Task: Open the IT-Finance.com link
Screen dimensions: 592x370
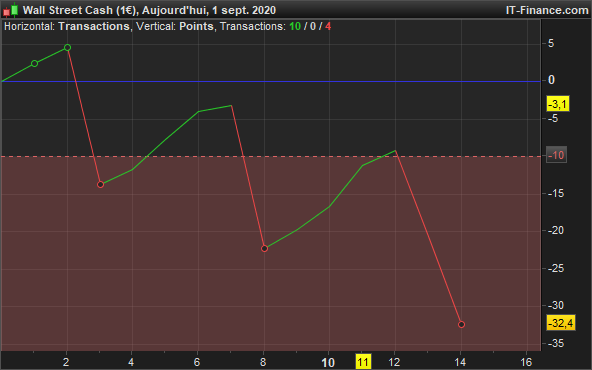Action: pyautogui.click(x=547, y=10)
